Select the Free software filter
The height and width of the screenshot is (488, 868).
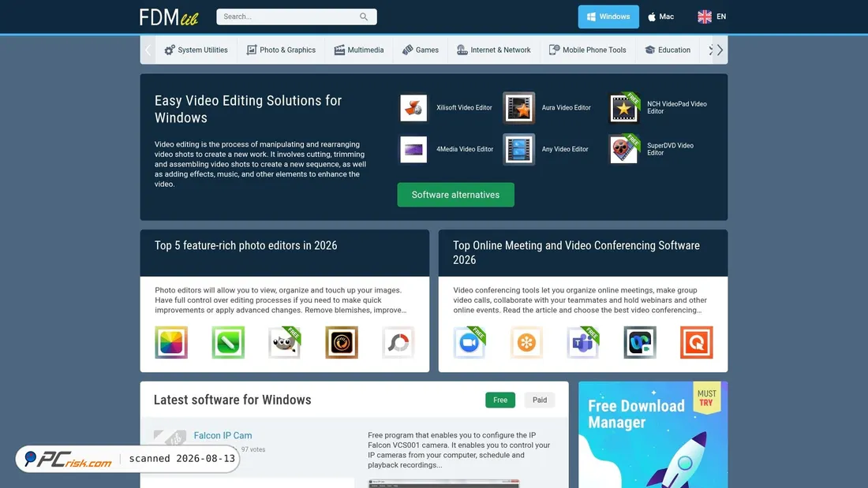[499, 400]
